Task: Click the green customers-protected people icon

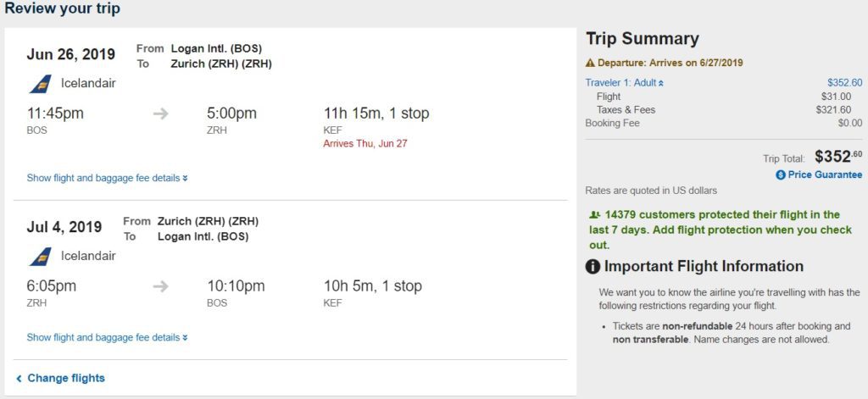Action: pos(593,215)
